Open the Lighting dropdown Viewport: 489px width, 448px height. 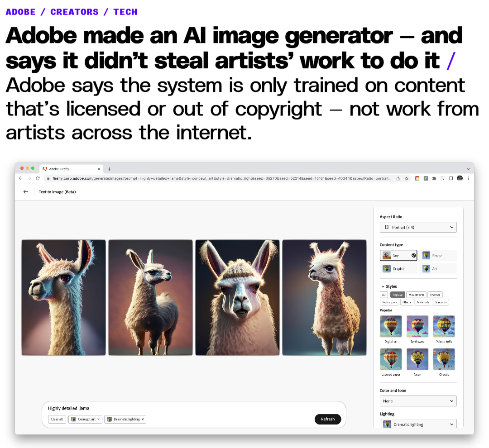point(418,424)
